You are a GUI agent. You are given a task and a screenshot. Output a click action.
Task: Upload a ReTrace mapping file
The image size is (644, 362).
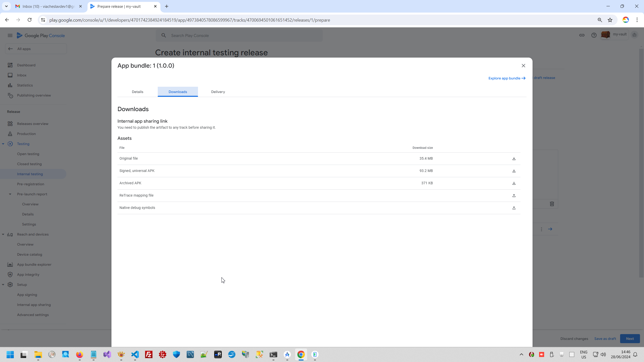point(514,196)
